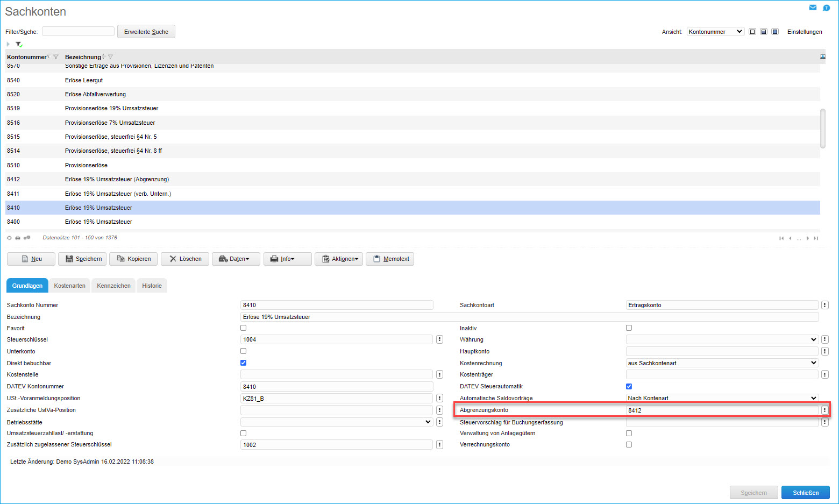This screenshot has height=504, width=839.
Task: Select row 8412 Erlöse 19% Umsatzsteuer (Abgrenzung)
Action: point(413,179)
